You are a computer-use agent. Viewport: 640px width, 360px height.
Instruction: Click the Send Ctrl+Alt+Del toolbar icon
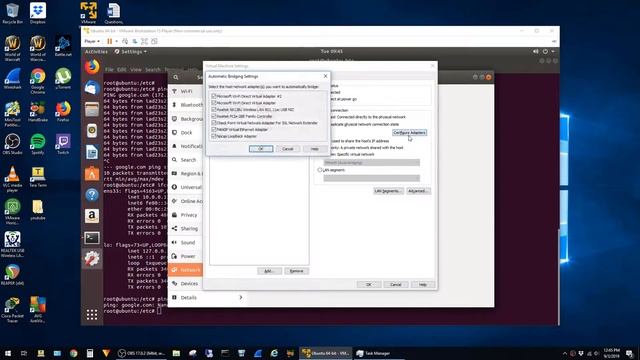(x=125, y=41)
